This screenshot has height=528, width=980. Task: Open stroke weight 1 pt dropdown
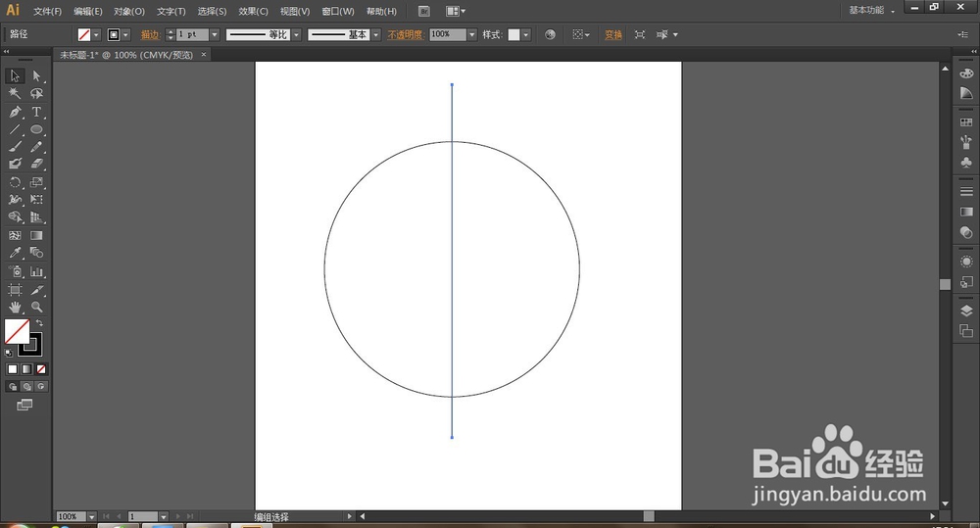(x=215, y=35)
